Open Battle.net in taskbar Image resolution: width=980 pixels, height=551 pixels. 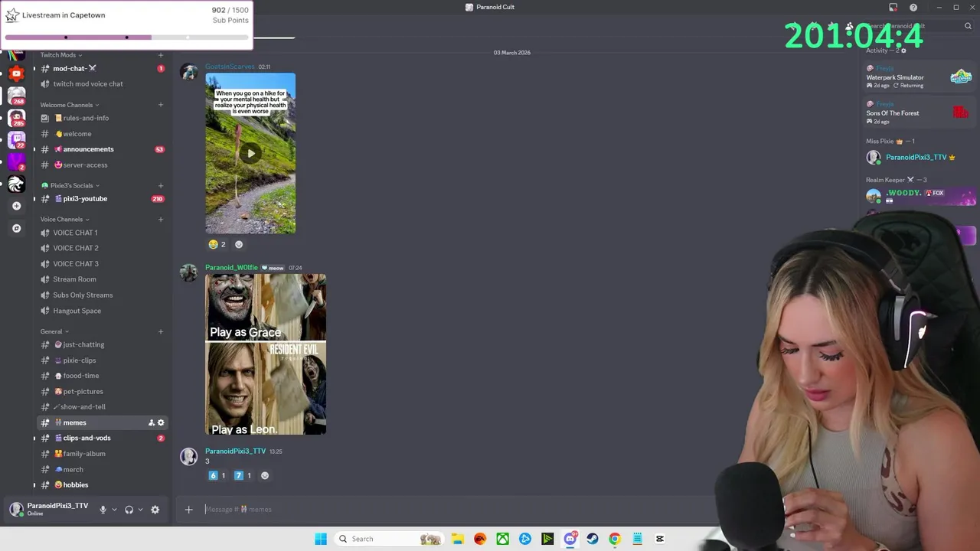(x=525, y=539)
